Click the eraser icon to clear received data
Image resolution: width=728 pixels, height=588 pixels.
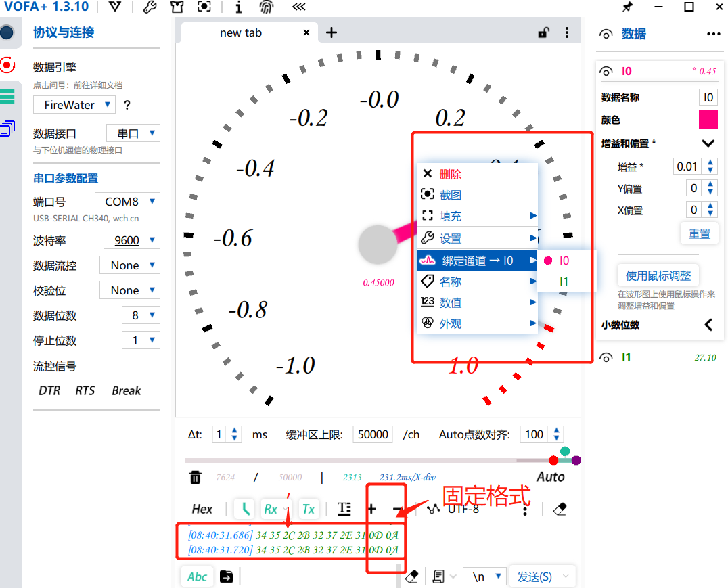pos(560,509)
